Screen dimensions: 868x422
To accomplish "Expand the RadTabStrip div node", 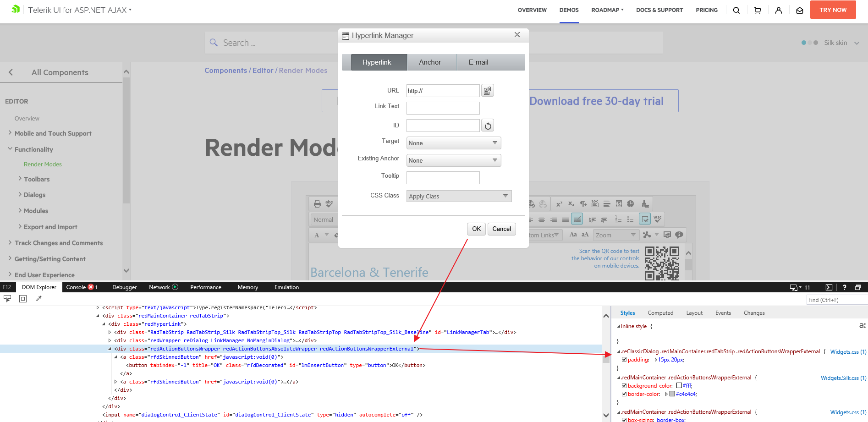I will (x=110, y=332).
